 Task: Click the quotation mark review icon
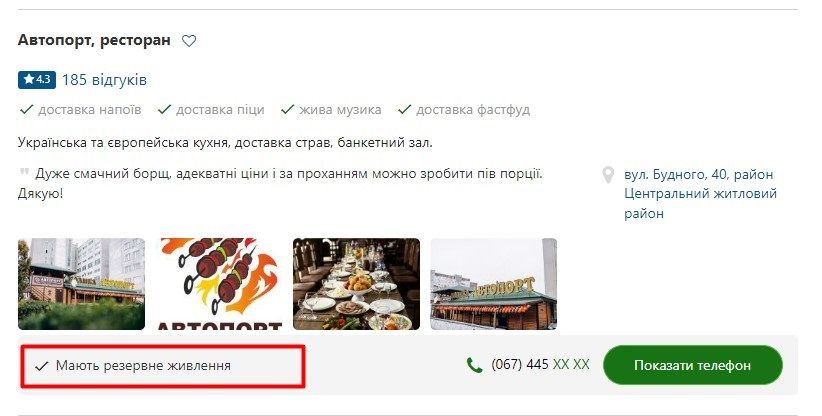24,171
